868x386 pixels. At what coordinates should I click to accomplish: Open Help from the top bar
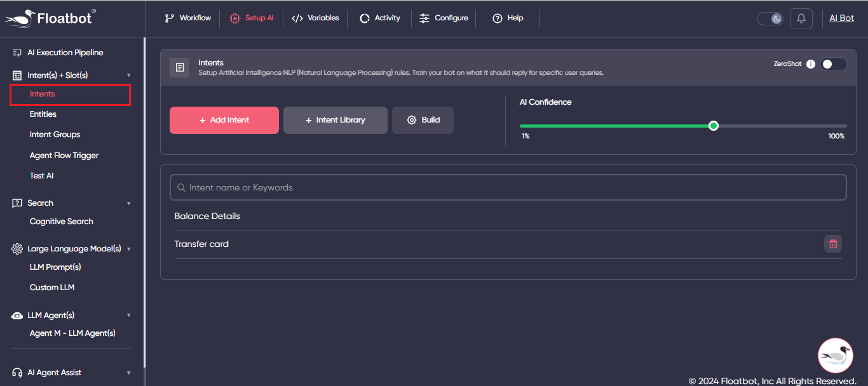click(508, 18)
